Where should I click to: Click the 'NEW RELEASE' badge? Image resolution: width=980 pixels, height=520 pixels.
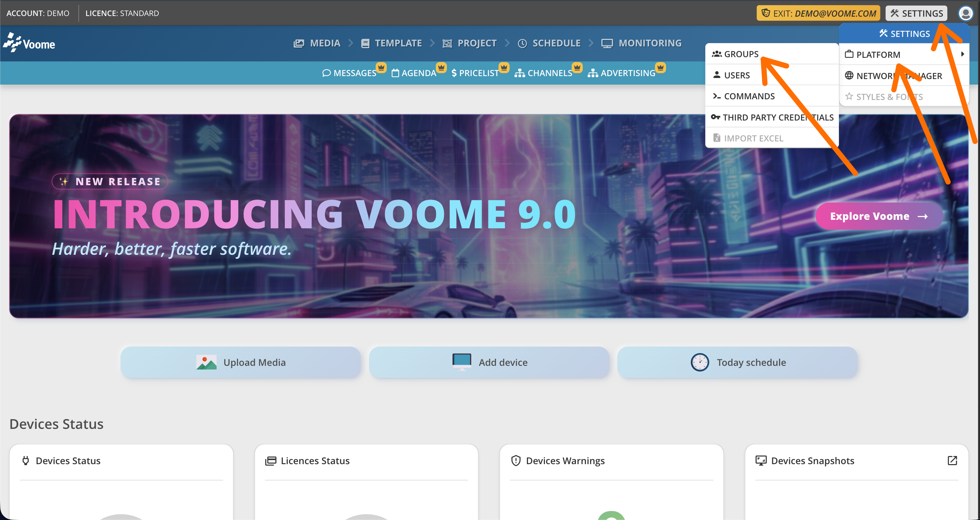click(110, 182)
